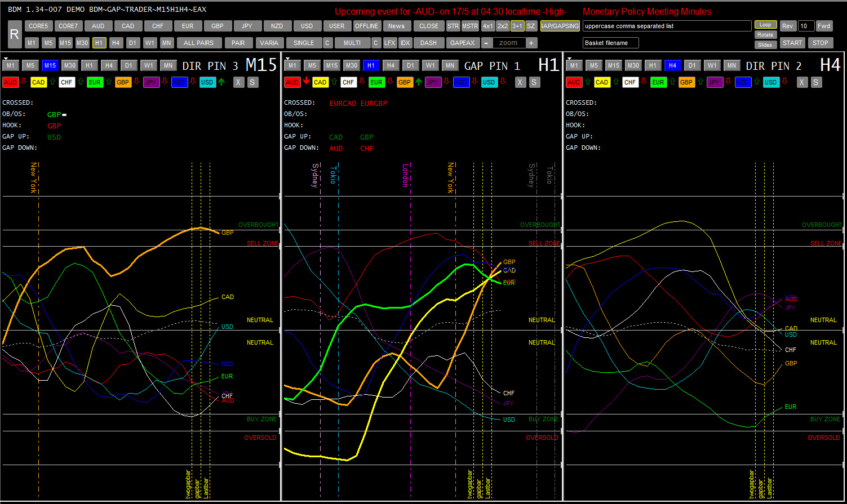Viewport: 847px width, 504px height.
Task: Select M15 timeframe tab in M15 panel
Action: (50, 65)
